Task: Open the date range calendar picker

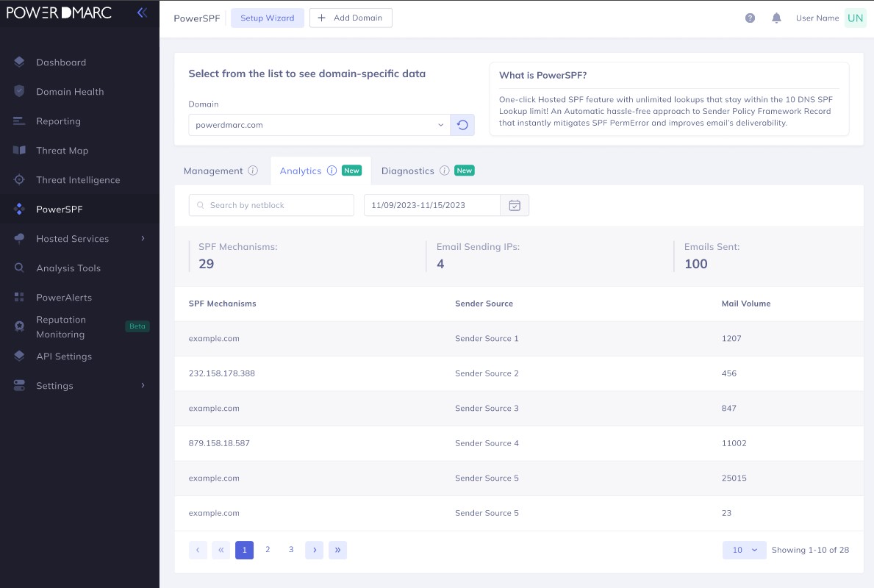Action: click(515, 205)
